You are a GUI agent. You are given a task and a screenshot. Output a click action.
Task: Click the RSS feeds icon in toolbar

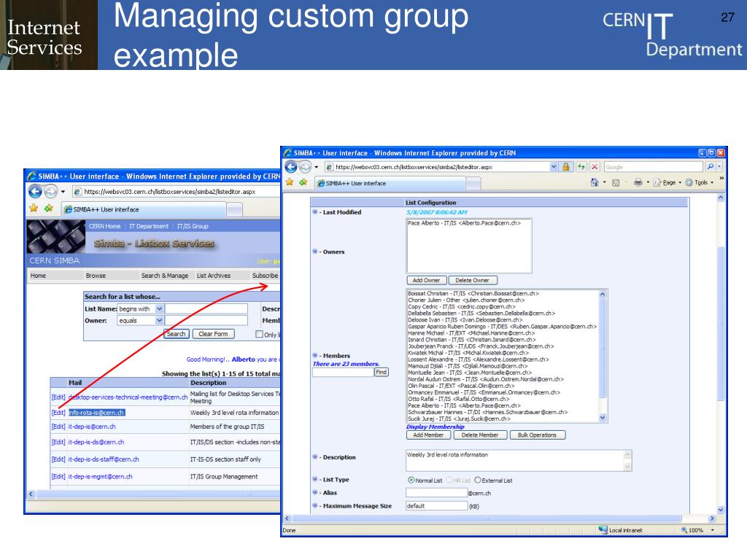616,183
